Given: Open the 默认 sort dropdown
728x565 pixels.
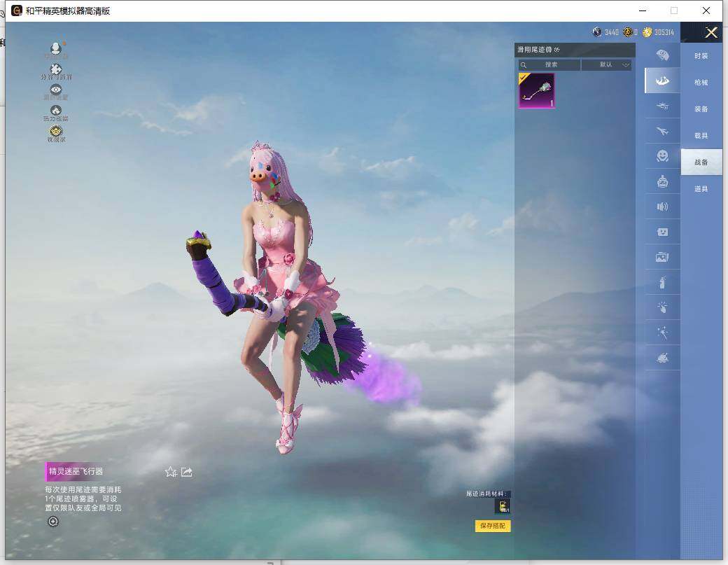Looking at the screenshot, I should pos(606,64).
